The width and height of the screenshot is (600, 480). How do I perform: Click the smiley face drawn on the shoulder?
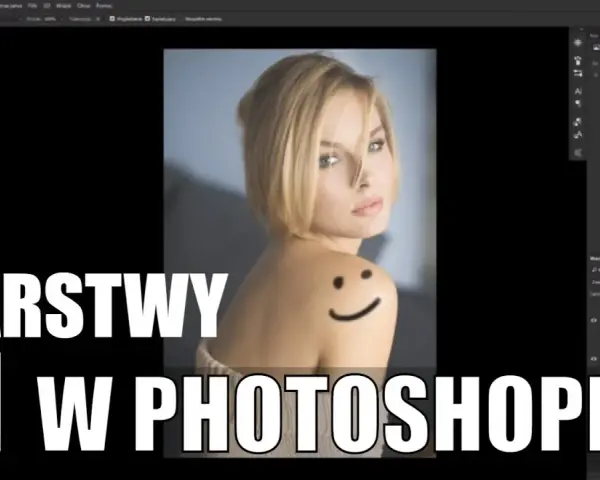click(x=355, y=295)
